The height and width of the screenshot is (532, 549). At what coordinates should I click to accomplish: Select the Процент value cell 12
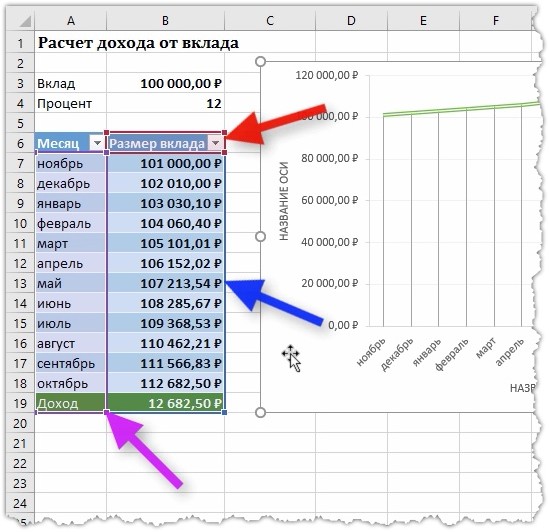coord(165,103)
